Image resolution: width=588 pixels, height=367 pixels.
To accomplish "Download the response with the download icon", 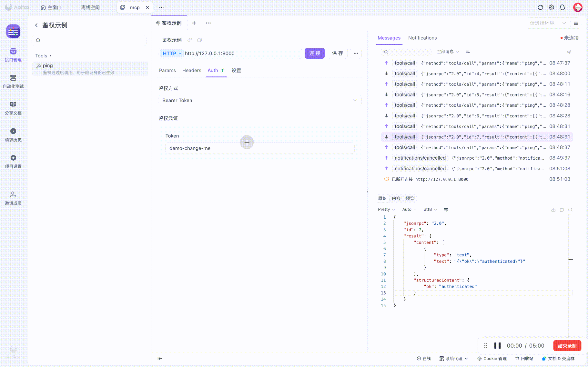I will 553,210.
